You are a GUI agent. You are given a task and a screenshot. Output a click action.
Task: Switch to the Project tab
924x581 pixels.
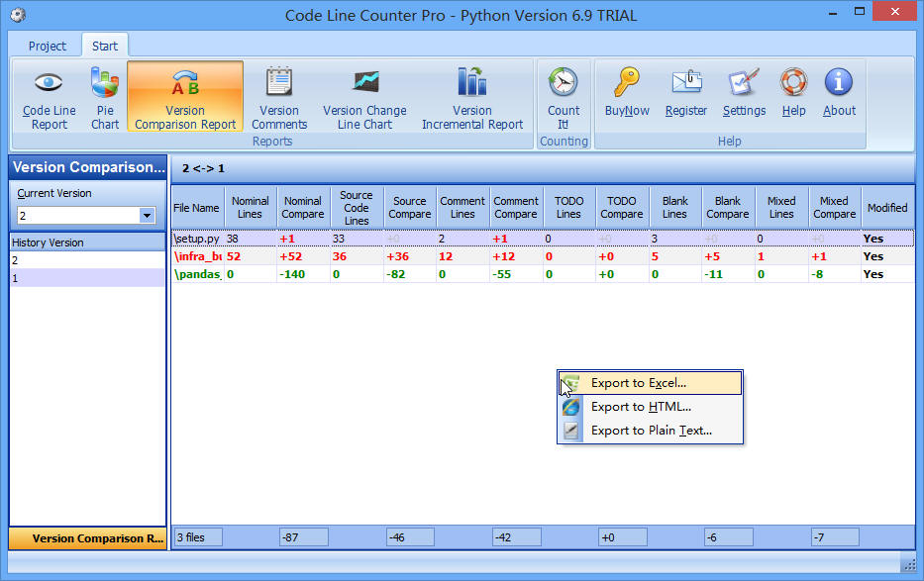(x=48, y=46)
